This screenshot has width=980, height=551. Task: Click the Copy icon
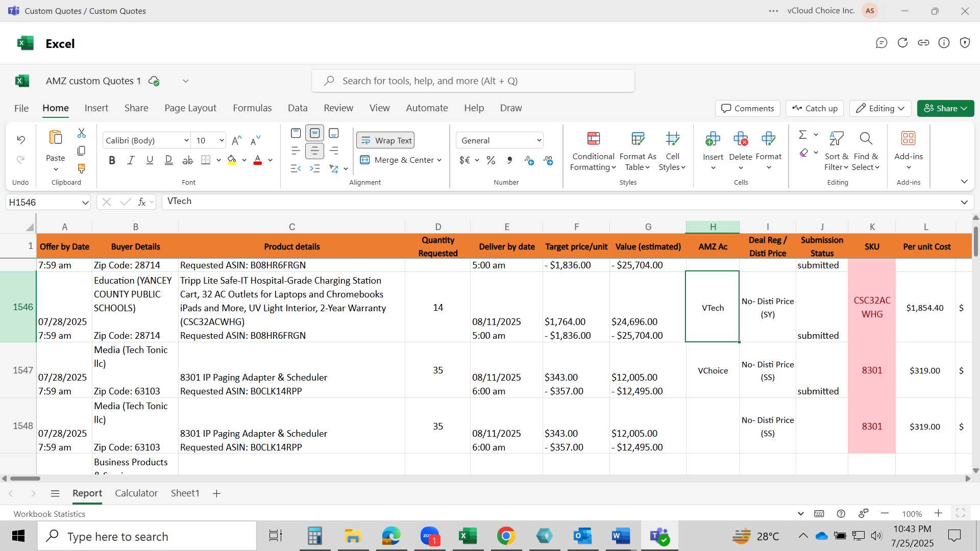tap(81, 151)
